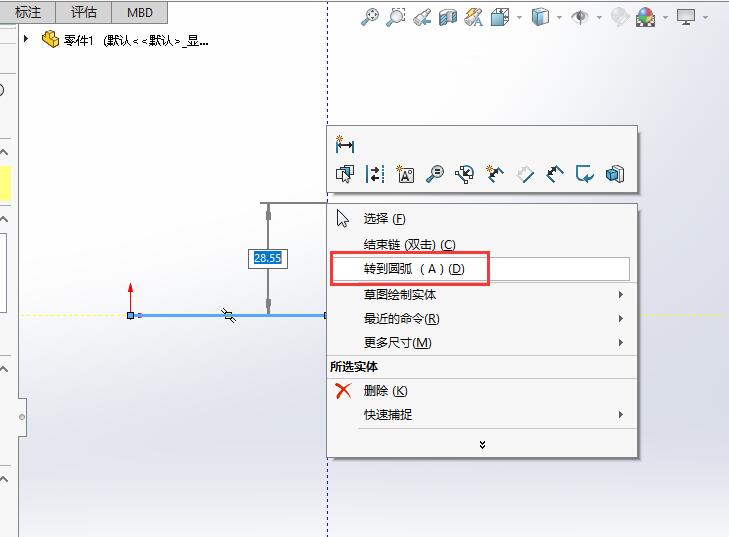Screen dimensions: 729x537
Task: Open the View Orientation dropdown arrow
Action: [519, 18]
